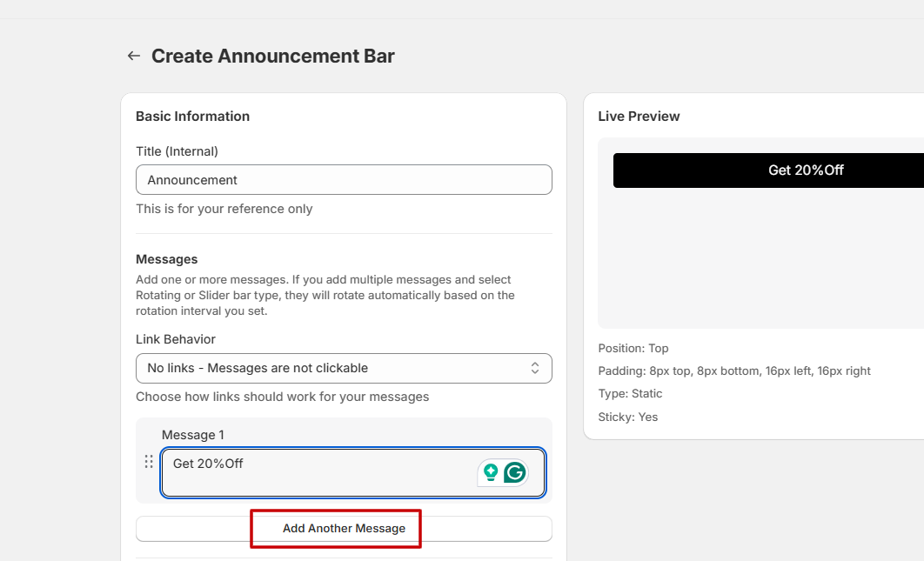Viewport: 924px width, 561px height.
Task: Click the Live Preview heading
Action: tap(639, 117)
